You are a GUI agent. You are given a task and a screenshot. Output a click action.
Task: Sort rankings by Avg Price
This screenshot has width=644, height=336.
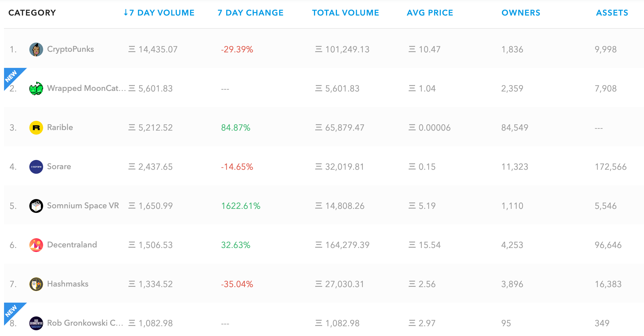coord(430,13)
